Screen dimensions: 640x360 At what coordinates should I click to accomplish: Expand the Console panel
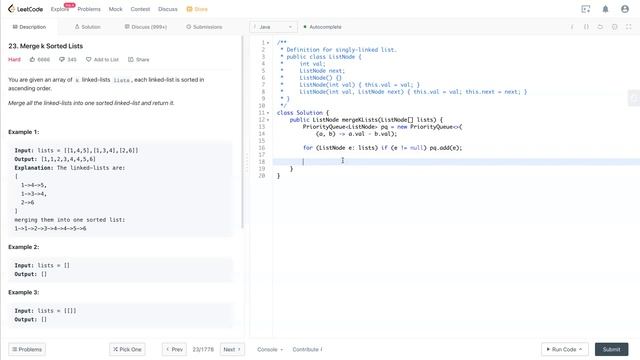(270, 349)
